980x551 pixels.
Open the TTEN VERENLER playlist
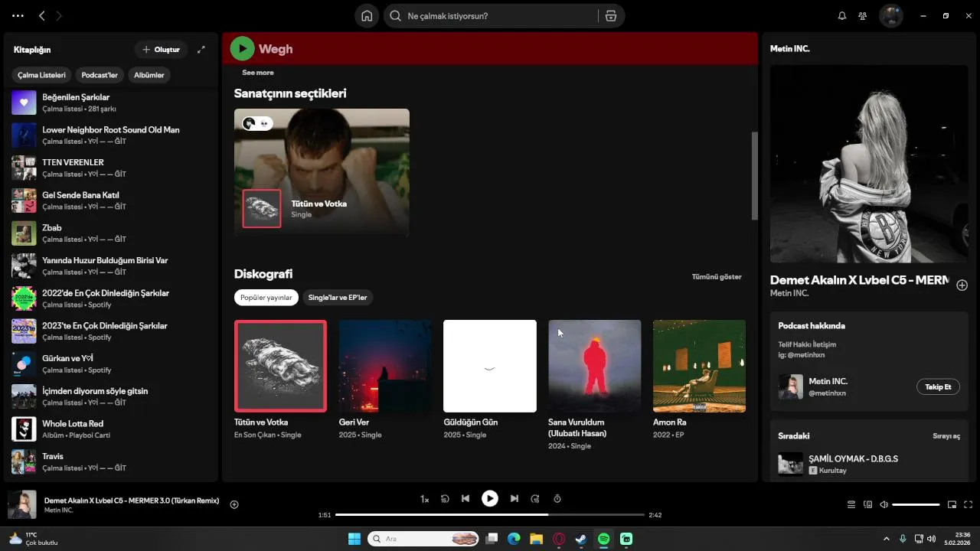coord(111,168)
